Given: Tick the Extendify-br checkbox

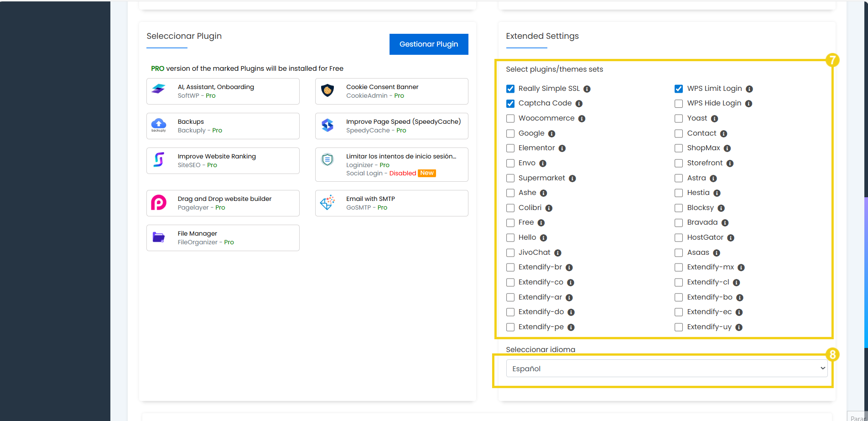Looking at the screenshot, I should pyautogui.click(x=510, y=267).
